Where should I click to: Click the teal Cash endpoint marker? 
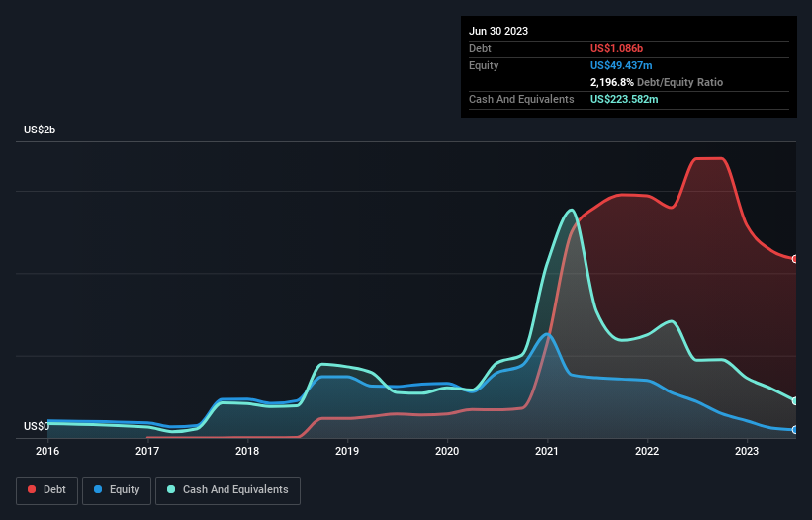pos(795,401)
